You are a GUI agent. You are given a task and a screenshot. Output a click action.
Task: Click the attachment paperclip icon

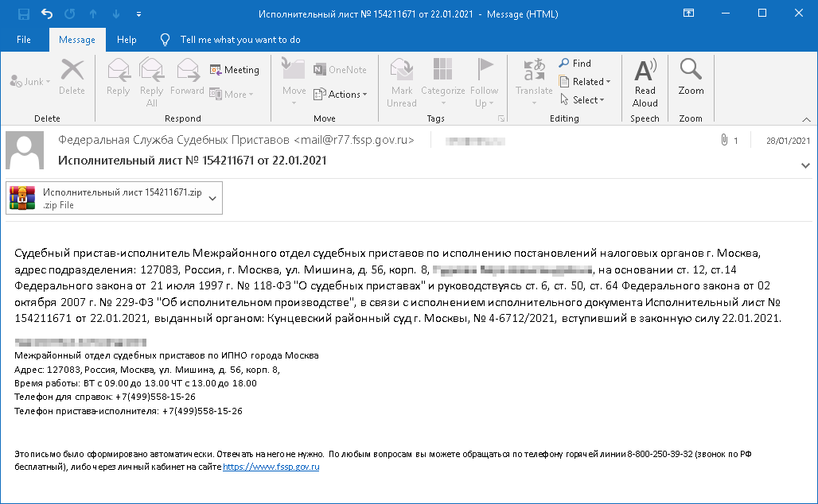tap(724, 141)
